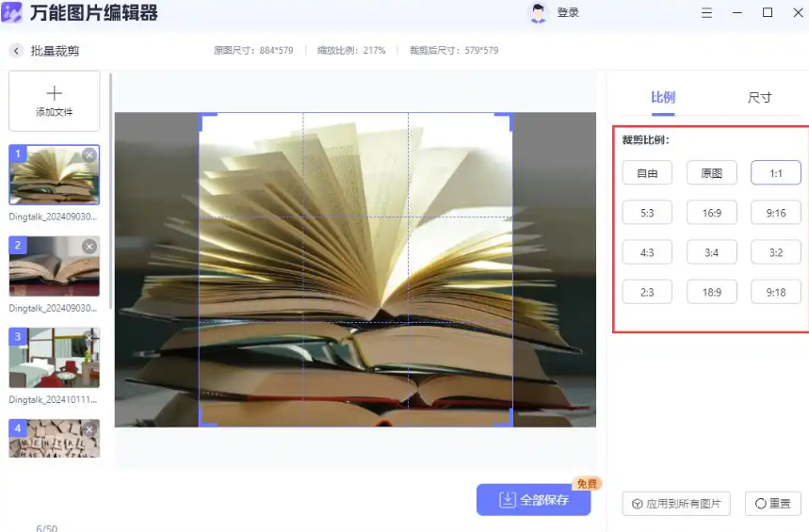809x532 pixels.
Task: Apply crop via 应用到所有图片
Action: [676, 504]
